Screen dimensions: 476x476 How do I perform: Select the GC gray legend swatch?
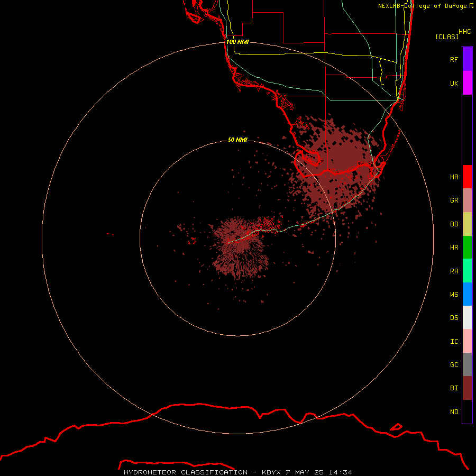(467, 364)
